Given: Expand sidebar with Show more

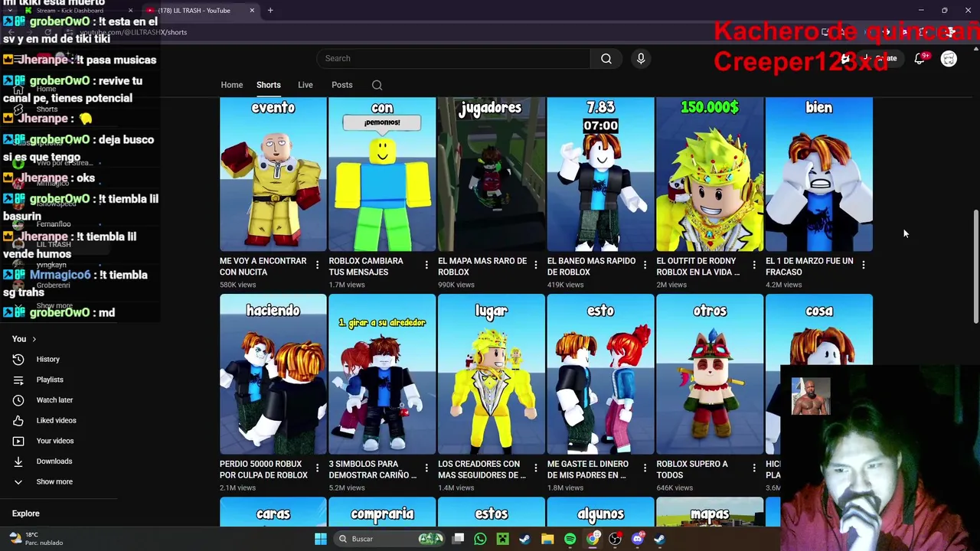Looking at the screenshot, I should click(54, 481).
